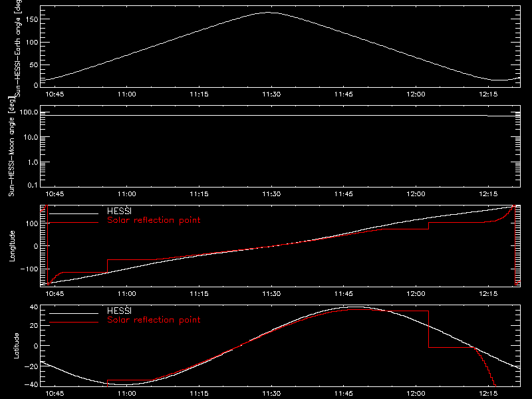The width and height of the screenshot is (532, 399).
Task: Click red step drop in Latitude plot near 12:00
Action: point(428,329)
